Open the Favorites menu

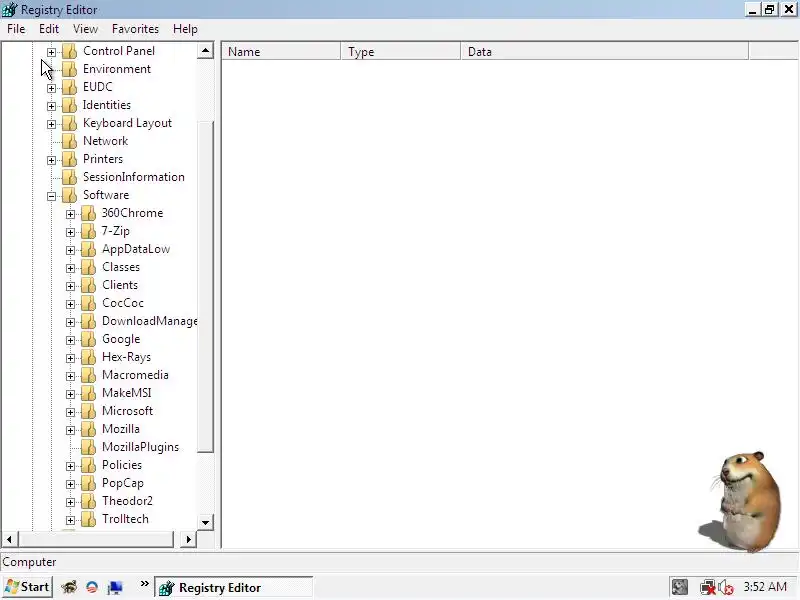[x=135, y=29]
